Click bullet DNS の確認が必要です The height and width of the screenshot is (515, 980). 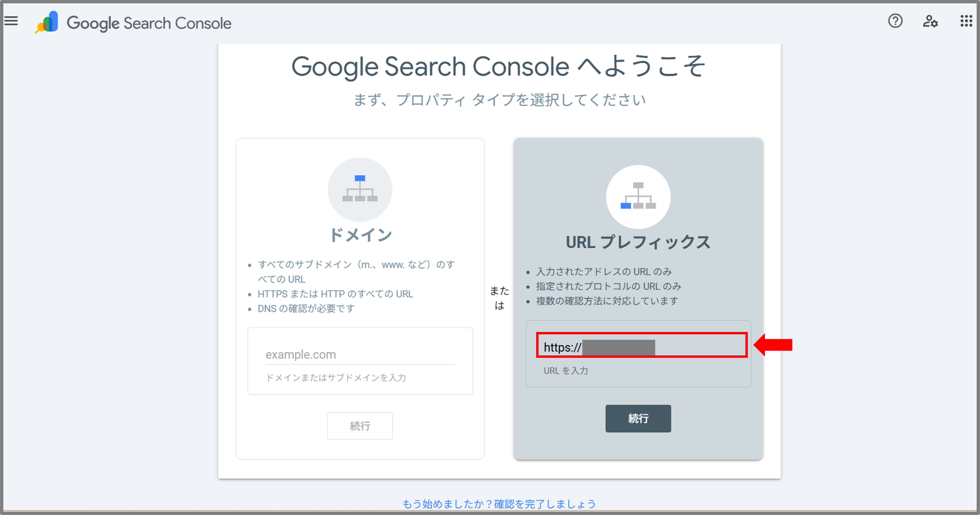[306, 308]
